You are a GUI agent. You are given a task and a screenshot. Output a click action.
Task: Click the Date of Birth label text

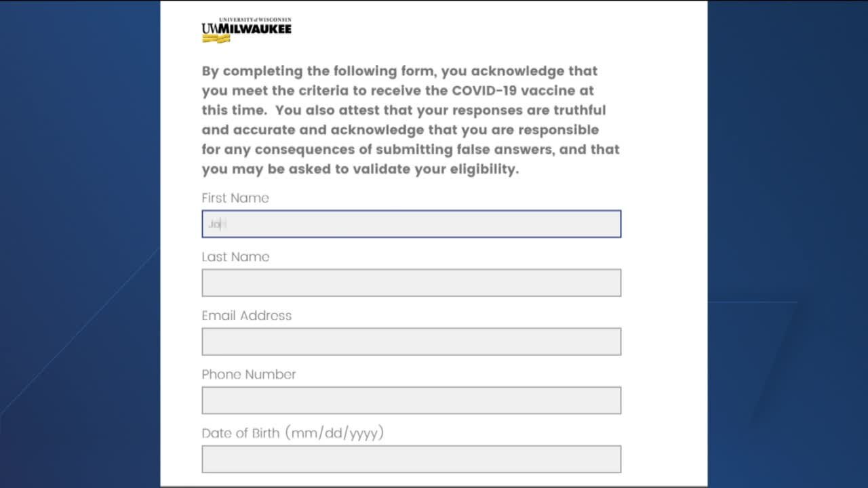click(241, 433)
